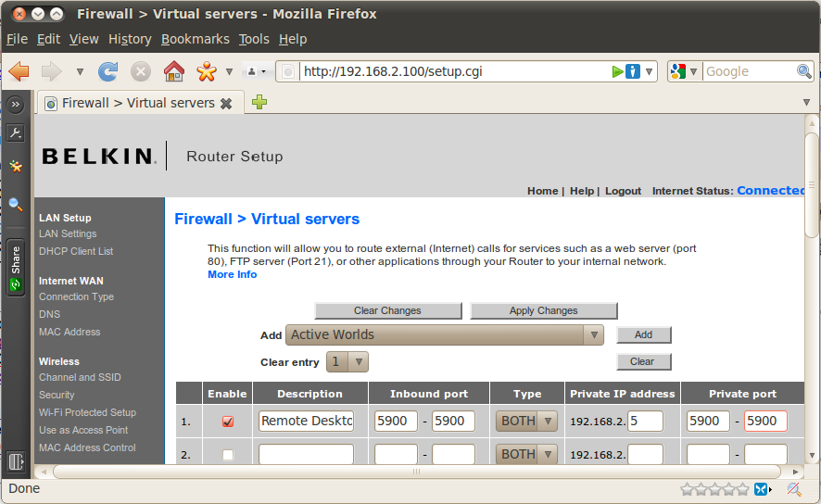The height and width of the screenshot is (504, 821).
Task: Click the Clear Changes button
Action: 388,310
